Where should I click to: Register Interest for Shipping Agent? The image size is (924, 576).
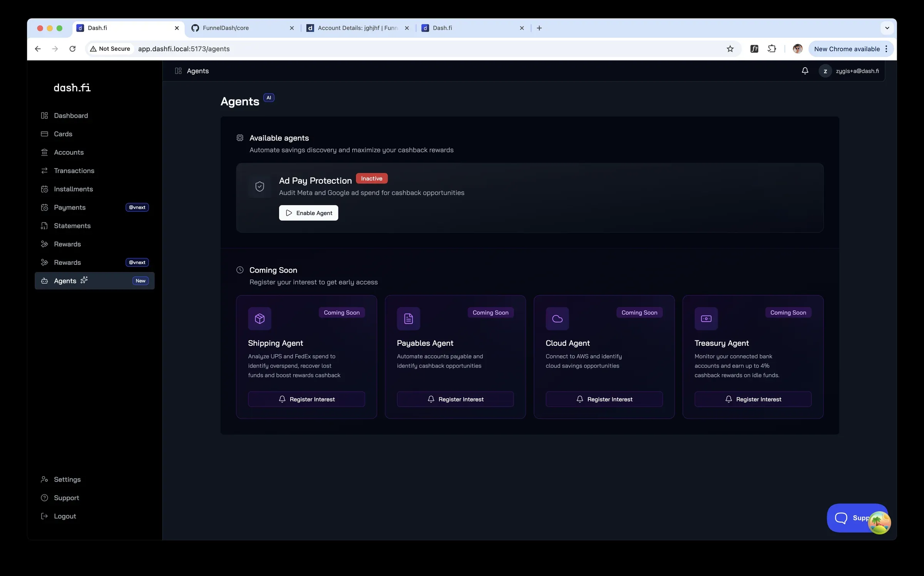(306, 399)
